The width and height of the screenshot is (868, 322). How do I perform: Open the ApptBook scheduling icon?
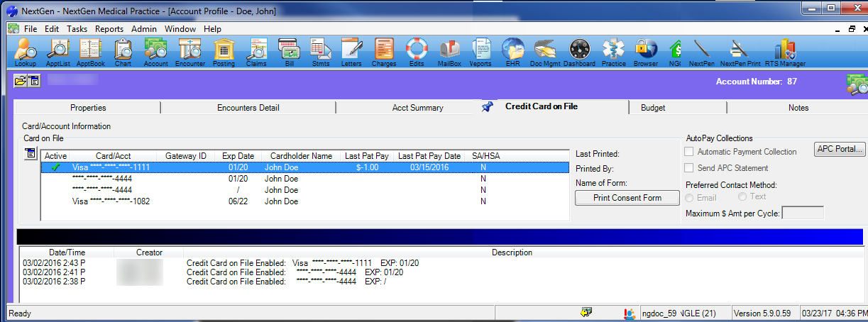(90, 51)
